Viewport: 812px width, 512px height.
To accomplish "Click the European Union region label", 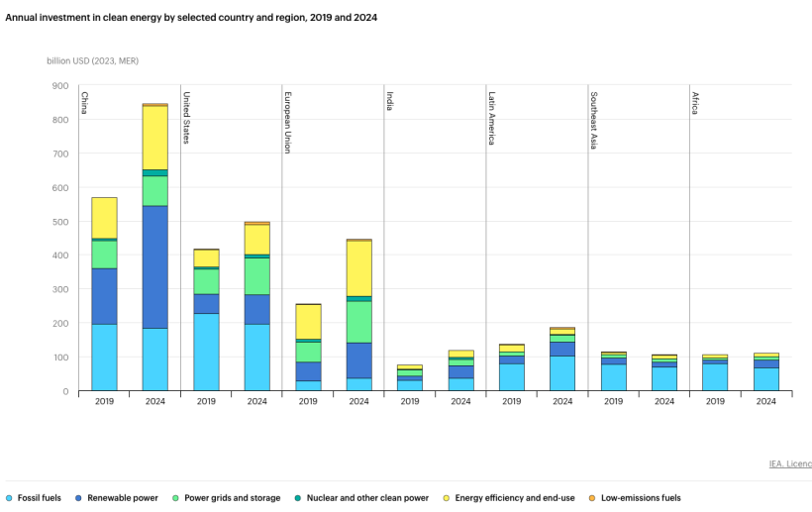I will coord(288,123).
